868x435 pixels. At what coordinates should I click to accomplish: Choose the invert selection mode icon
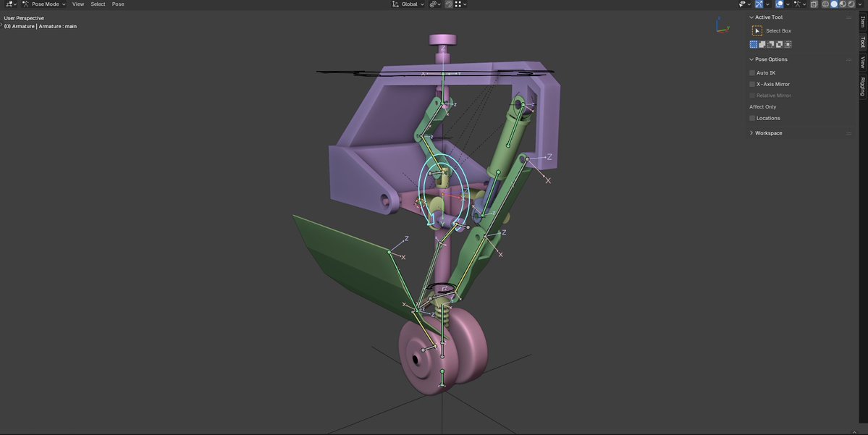(780, 44)
